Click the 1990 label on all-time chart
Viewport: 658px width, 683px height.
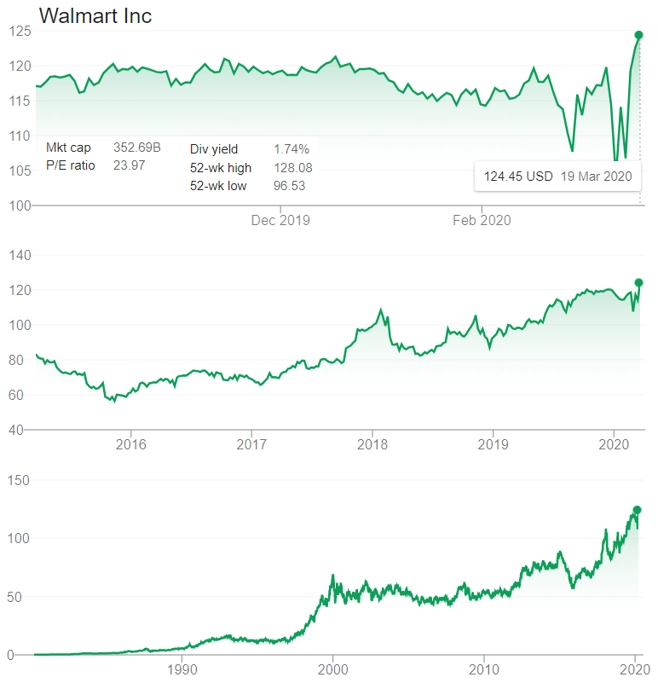pos(182,669)
